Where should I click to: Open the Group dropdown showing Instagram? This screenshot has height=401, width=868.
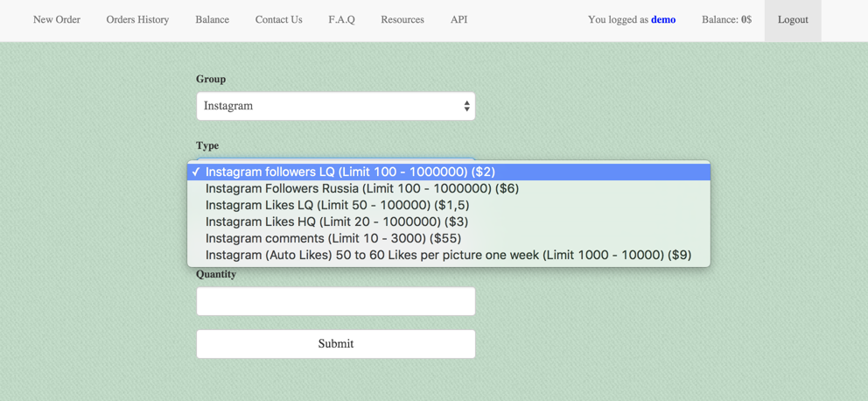(336, 106)
